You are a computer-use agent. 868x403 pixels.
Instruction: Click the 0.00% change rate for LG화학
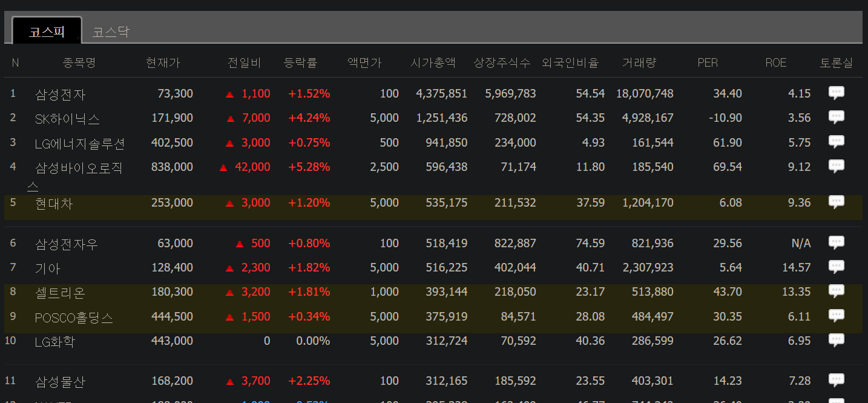[x=314, y=341]
